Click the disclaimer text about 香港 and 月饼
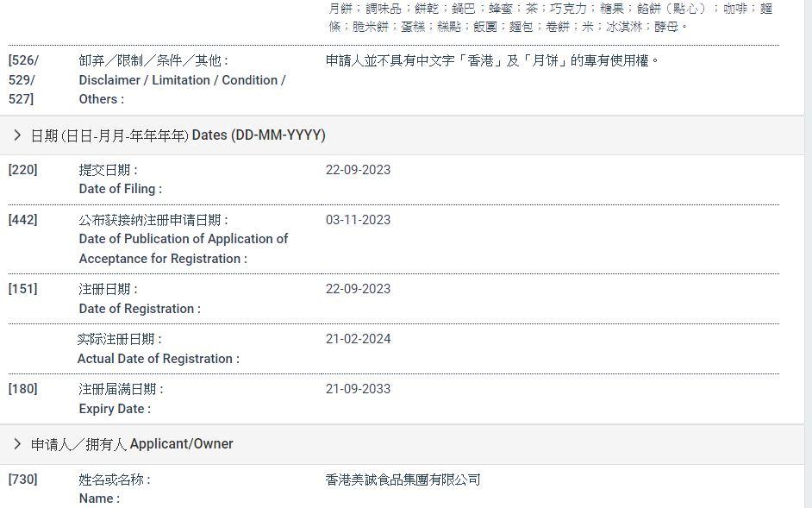 coord(492,60)
